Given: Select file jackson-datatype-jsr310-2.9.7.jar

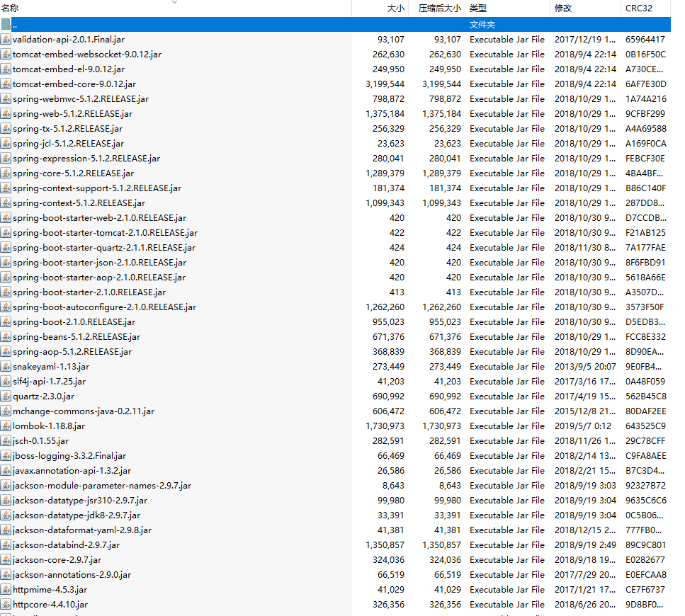Looking at the screenshot, I should 80,501.
